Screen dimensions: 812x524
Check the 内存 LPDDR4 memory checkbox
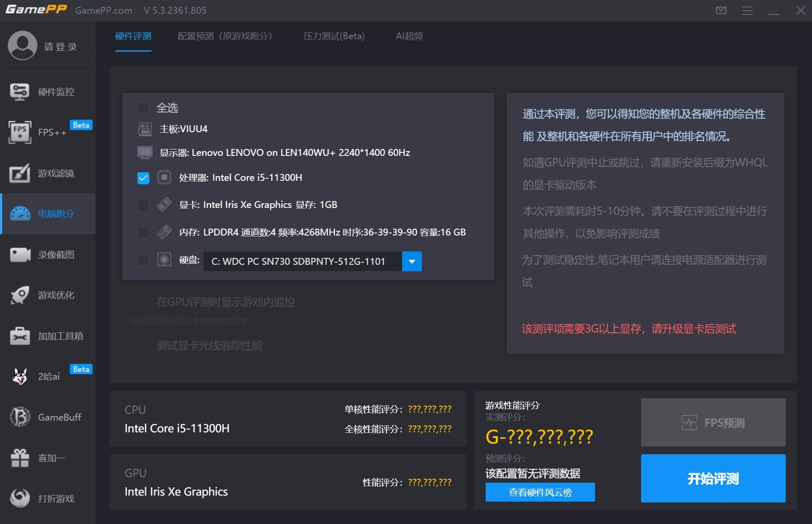click(x=143, y=233)
